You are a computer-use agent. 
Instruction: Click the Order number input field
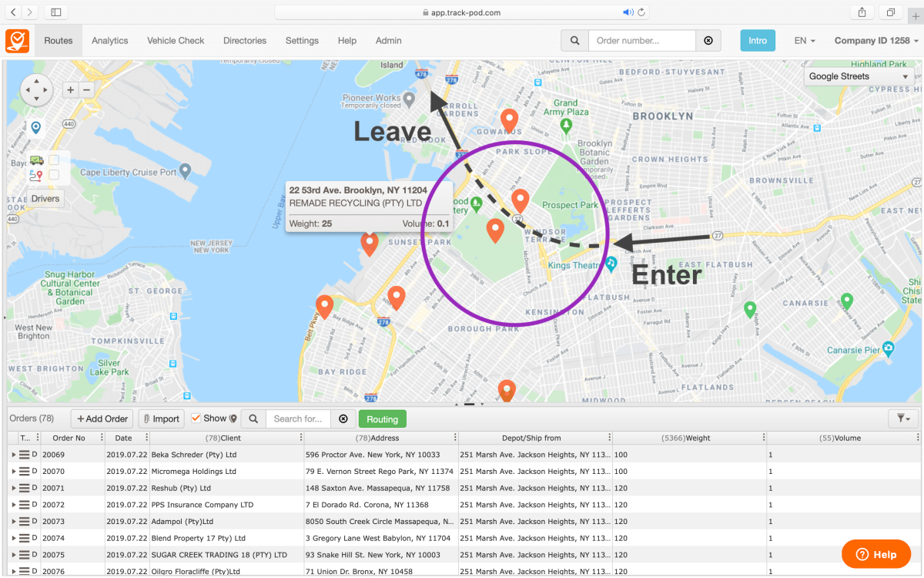click(642, 41)
